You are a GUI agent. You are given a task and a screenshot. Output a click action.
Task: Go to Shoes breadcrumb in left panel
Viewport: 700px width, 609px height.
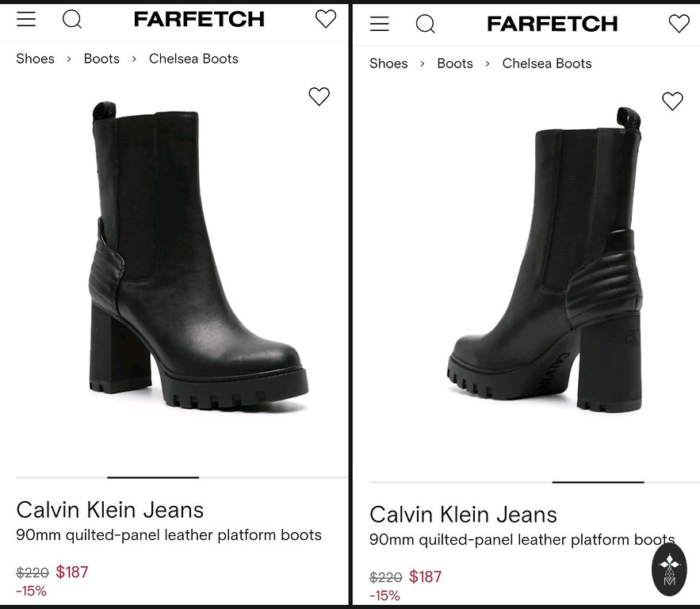pos(35,59)
